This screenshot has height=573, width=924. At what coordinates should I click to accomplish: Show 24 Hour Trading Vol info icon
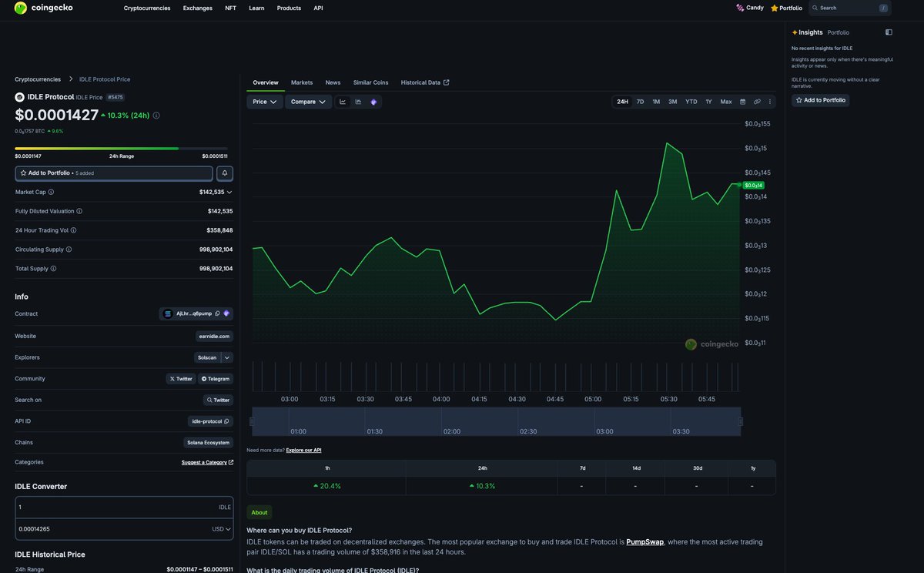(x=73, y=230)
